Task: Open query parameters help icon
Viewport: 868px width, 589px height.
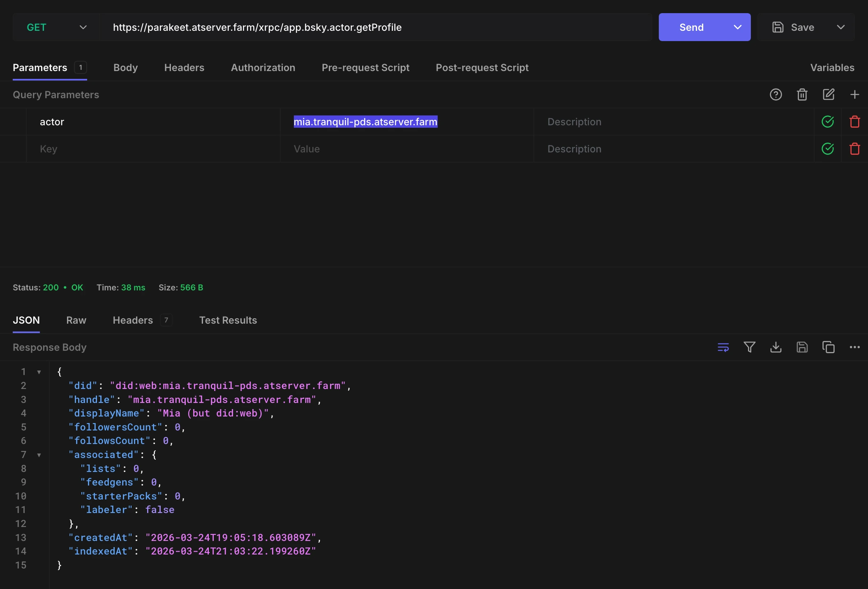Action: tap(776, 95)
